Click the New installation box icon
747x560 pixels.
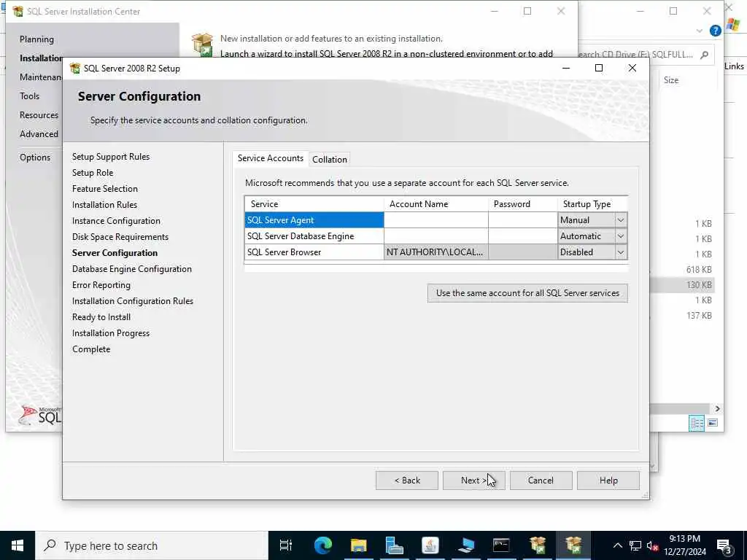[202, 45]
